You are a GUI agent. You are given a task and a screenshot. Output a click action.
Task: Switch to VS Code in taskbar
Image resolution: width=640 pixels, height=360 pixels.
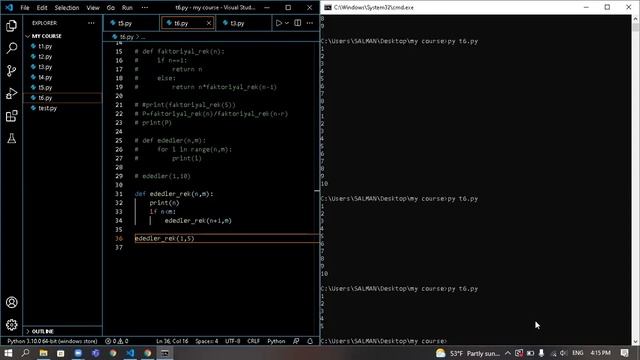pyautogui.click(x=130, y=353)
